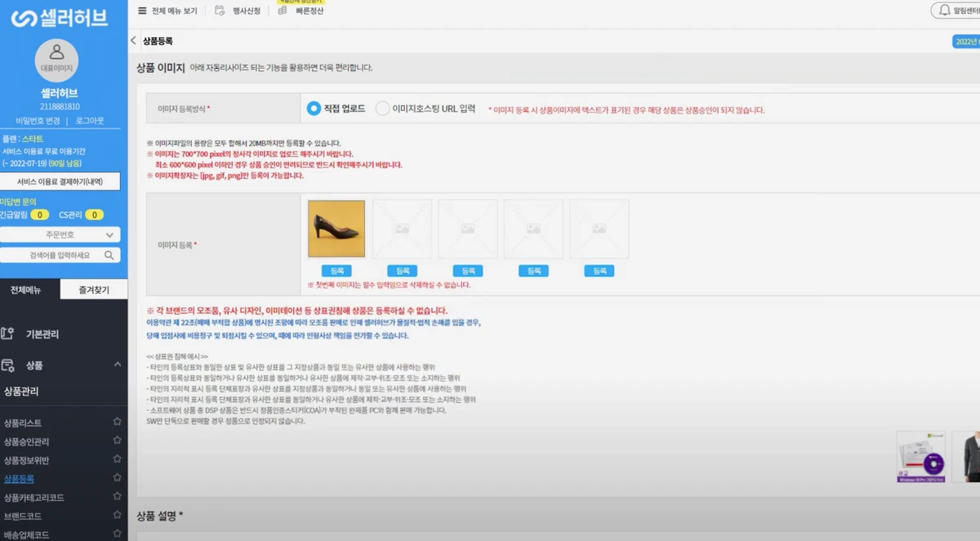Select 직접 업로드 radio button
The image size is (980, 541).
[314, 108]
